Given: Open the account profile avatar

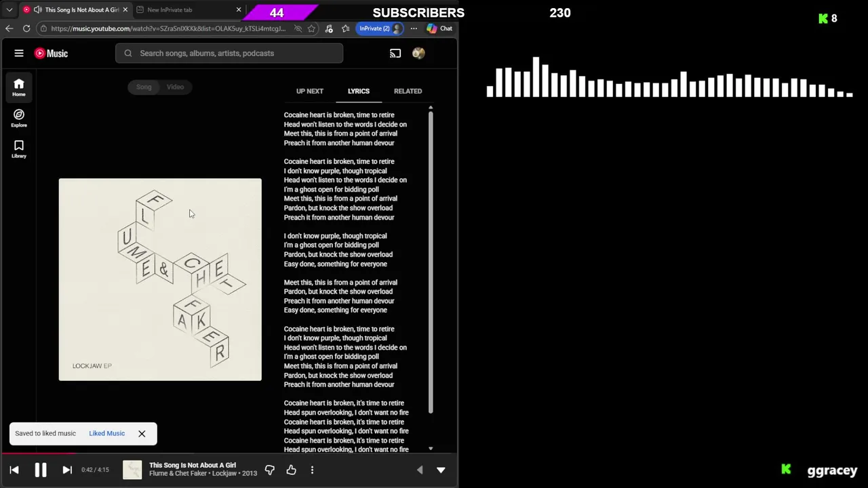Looking at the screenshot, I should 418,54.
